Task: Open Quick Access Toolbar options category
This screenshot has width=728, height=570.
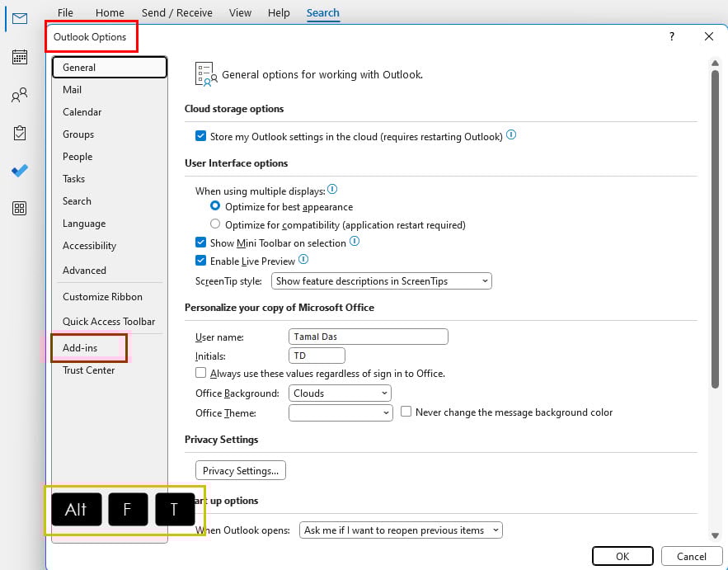Action: pos(110,322)
